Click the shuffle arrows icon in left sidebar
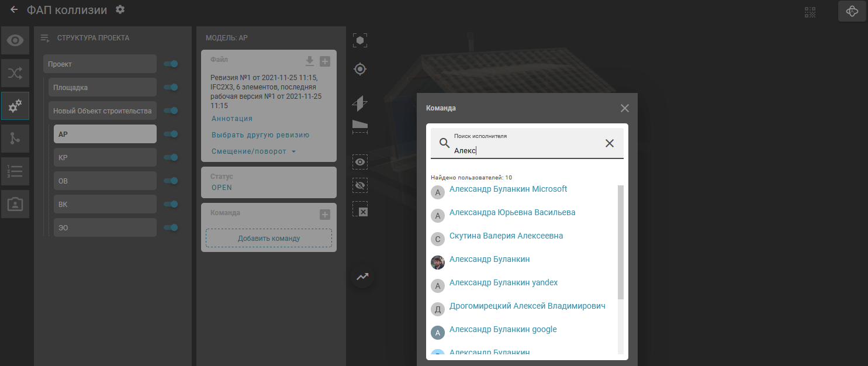Viewport: 868px width, 366px height. [15, 73]
